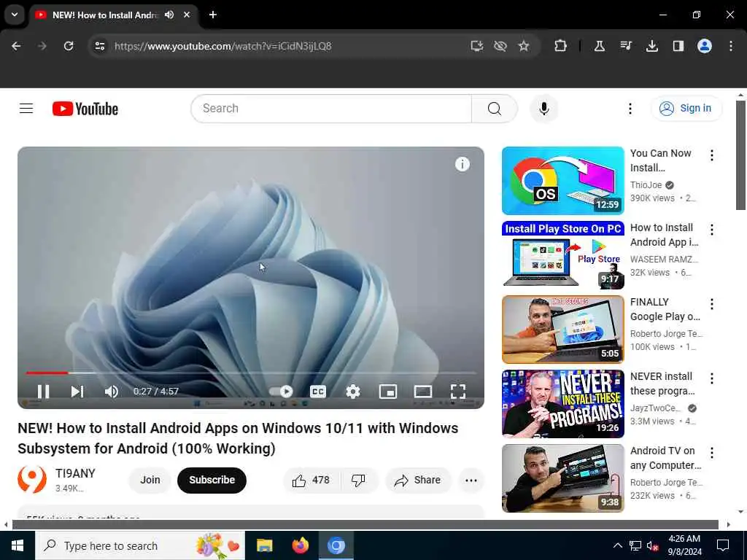Select the YouTube URL address bar
This screenshot has width=747, height=560.
(x=223, y=46)
